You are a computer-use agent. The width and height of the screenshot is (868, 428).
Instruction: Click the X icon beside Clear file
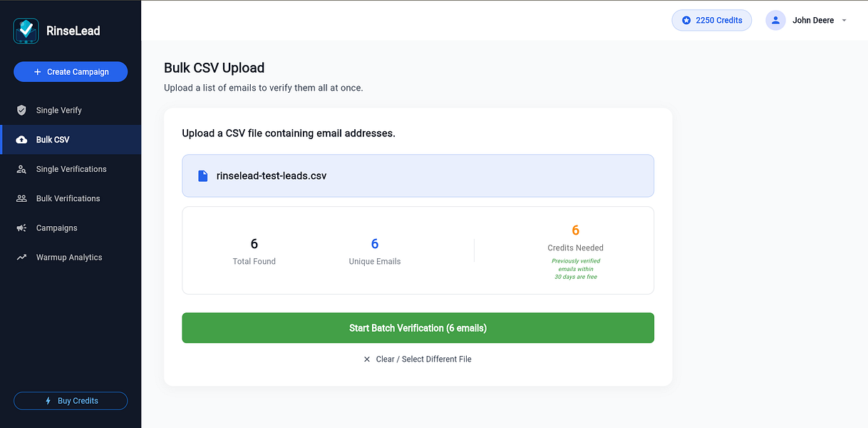[367, 359]
